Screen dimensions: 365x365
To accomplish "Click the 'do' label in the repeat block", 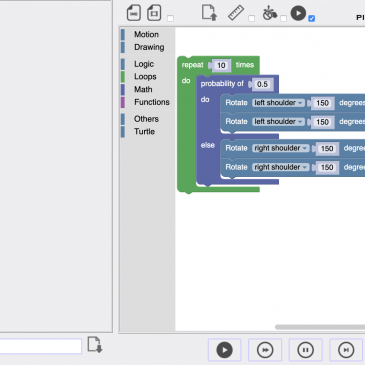I will (x=186, y=81).
